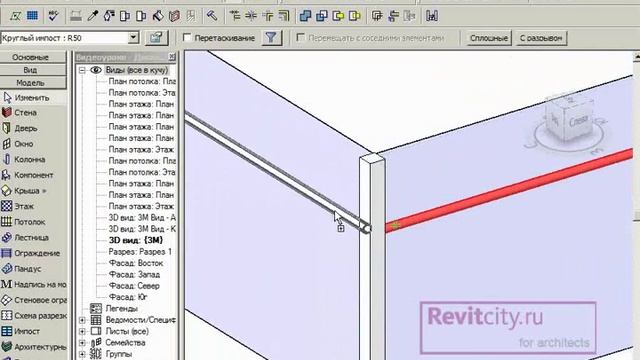Select the hammer demolish tool icon

[x=211, y=16]
